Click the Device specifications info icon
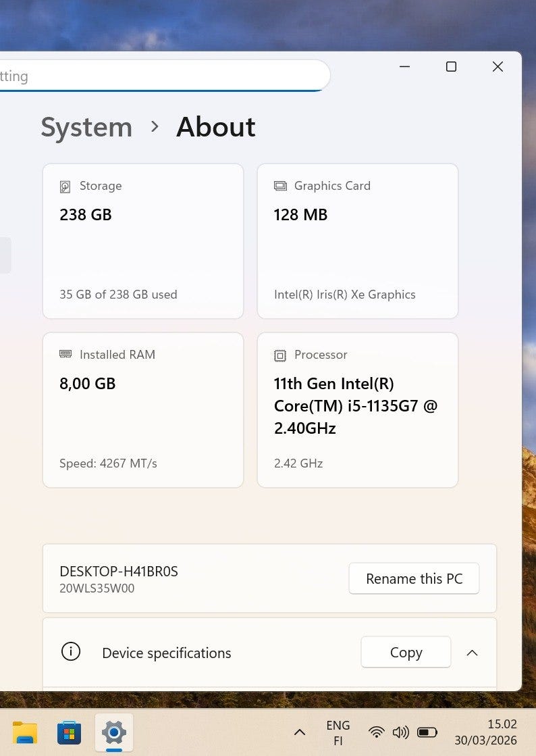 click(x=71, y=652)
